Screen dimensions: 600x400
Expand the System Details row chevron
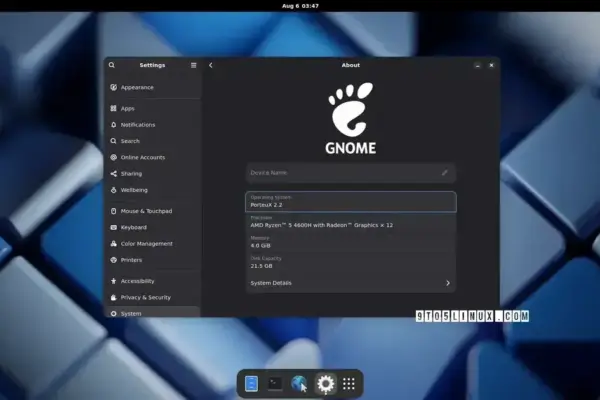[448, 283]
